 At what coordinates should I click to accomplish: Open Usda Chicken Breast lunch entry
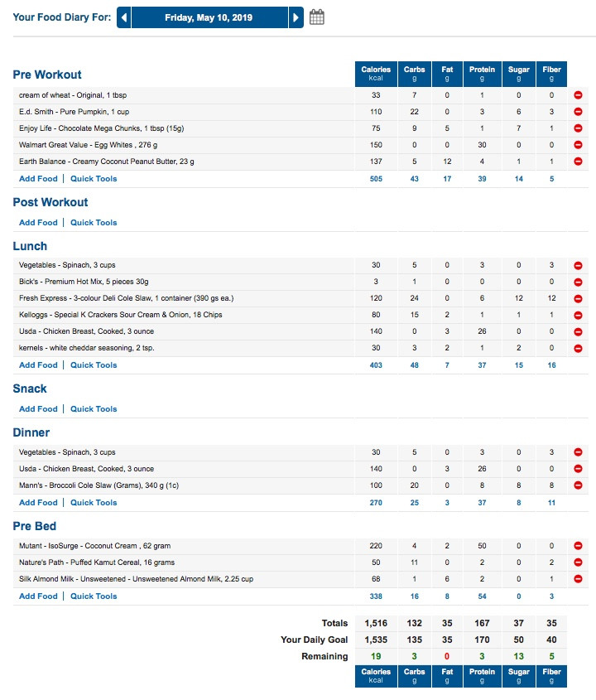coord(87,331)
